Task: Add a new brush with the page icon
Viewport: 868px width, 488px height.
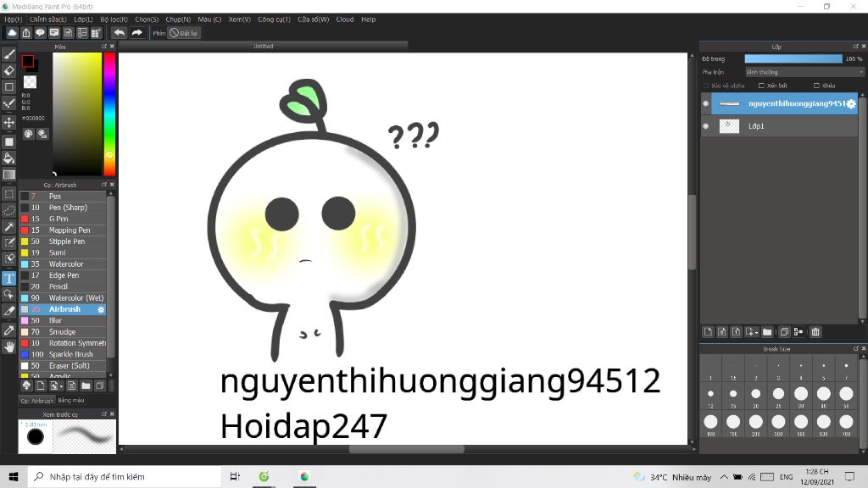Action: tap(41, 385)
